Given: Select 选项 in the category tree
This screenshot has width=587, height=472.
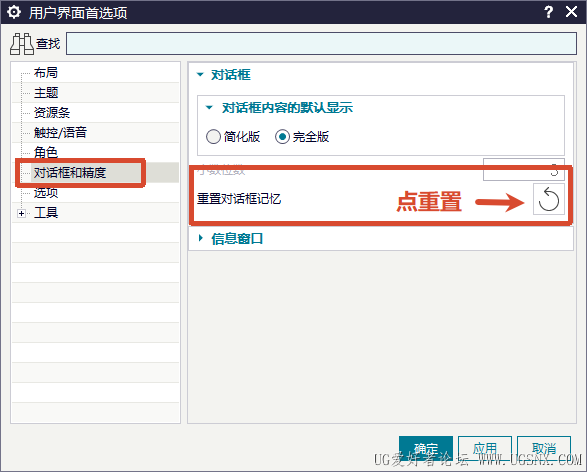Looking at the screenshot, I should coord(46,193).
